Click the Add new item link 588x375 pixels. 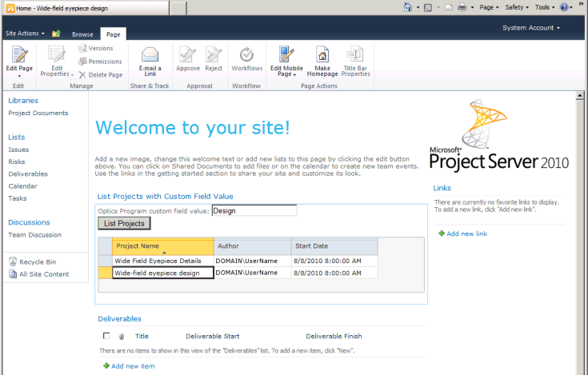pyautogui.click(x=133, y=366)
